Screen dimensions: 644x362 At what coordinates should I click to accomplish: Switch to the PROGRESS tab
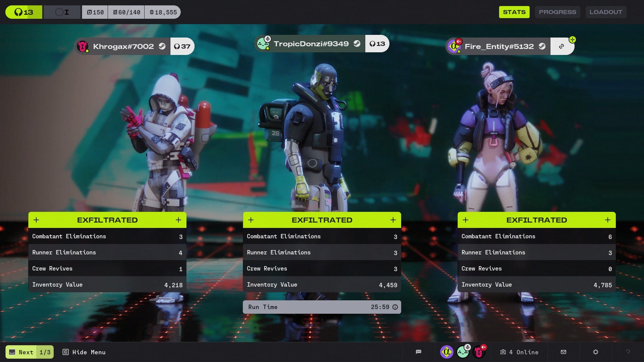pyautogui.click(x=557, y=12)
